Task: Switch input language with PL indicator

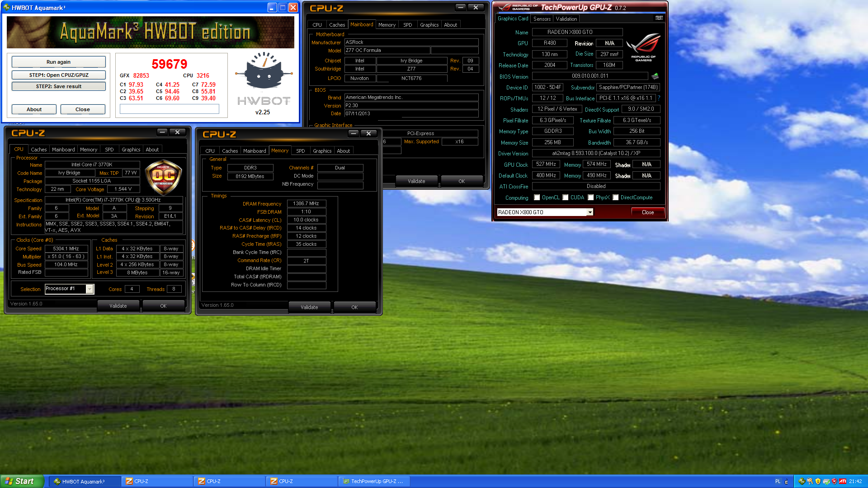Action: [778, 481]
